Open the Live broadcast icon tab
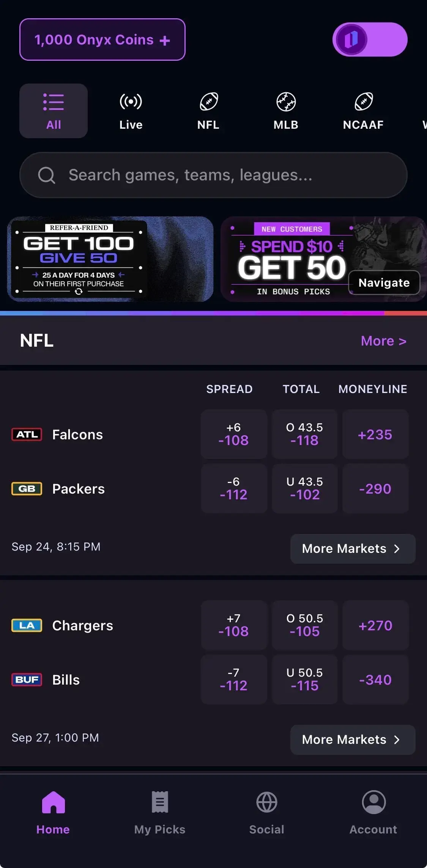 coord(131,102)
